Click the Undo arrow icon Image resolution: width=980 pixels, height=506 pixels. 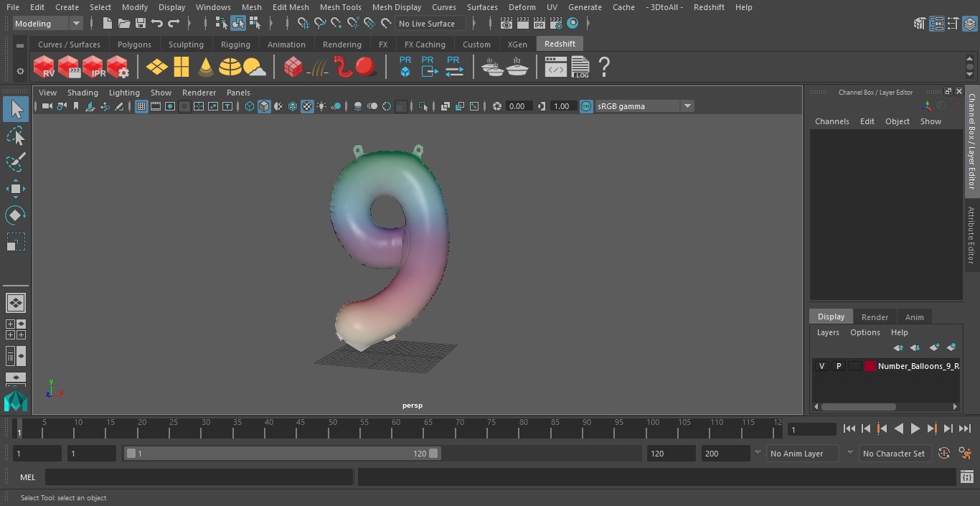pos(157,24)
